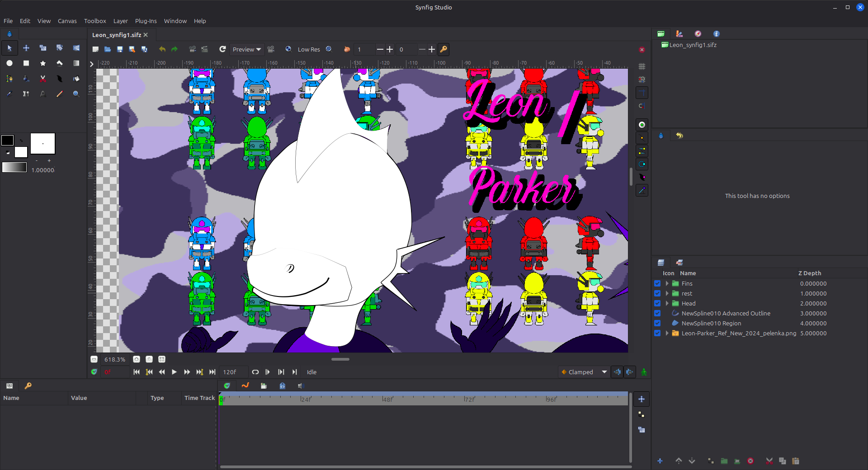Toggle visibility checkbox of Head layer
The image size is (868, 470).
coord(657,303)
